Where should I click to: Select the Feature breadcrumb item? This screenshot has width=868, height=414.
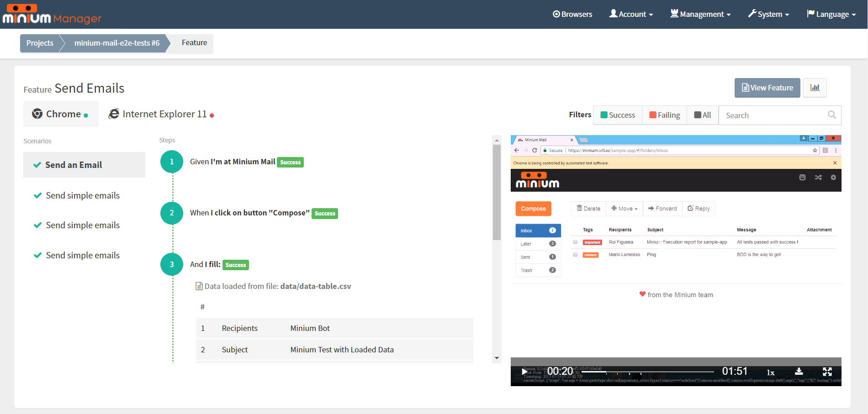(194, 42)
